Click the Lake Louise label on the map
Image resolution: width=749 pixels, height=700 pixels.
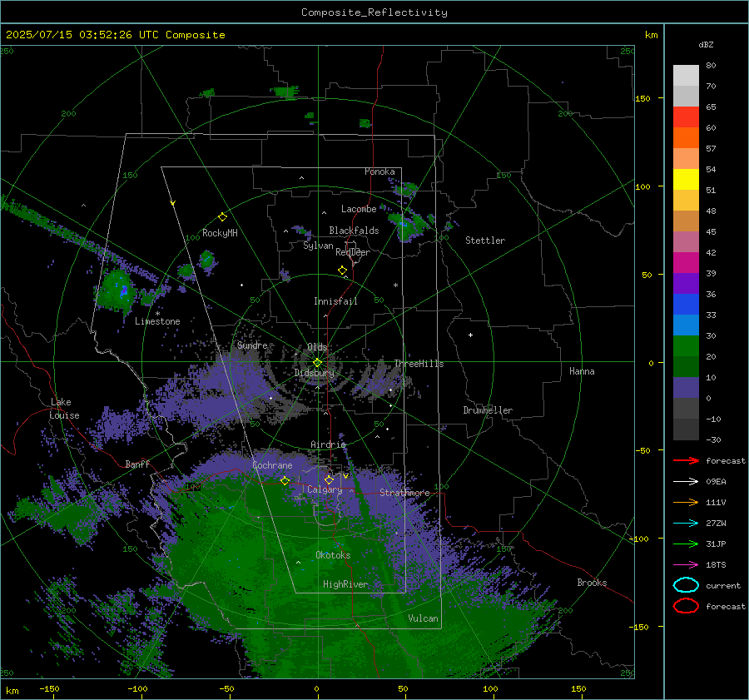(64, 409)
